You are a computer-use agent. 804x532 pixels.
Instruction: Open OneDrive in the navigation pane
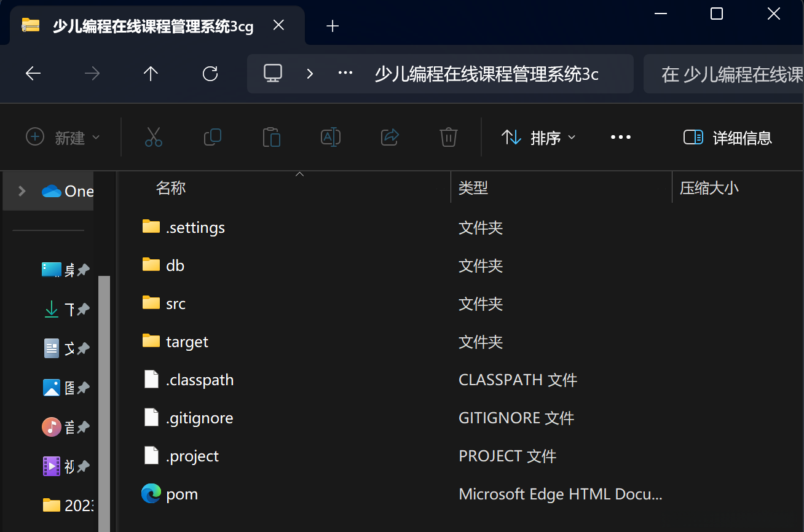68,191
